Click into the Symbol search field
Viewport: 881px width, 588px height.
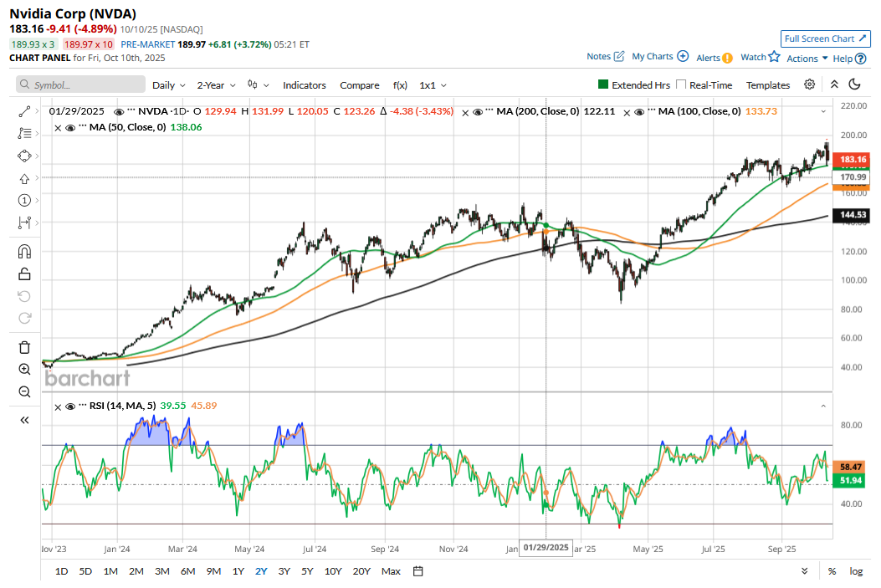coord(80,85)
